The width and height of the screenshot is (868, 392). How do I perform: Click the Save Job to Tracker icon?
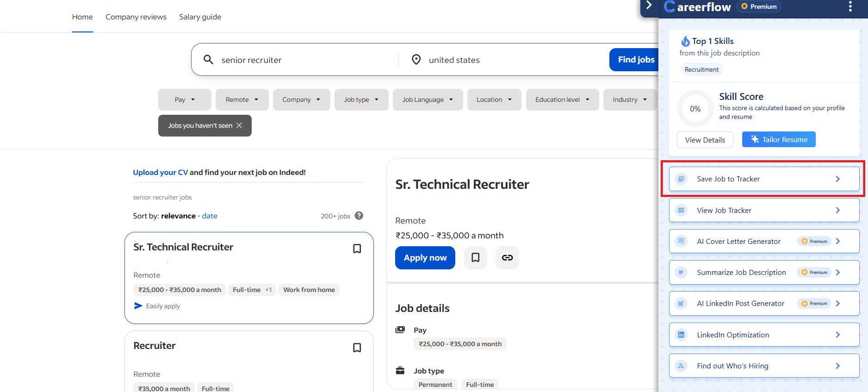point(681,179)
